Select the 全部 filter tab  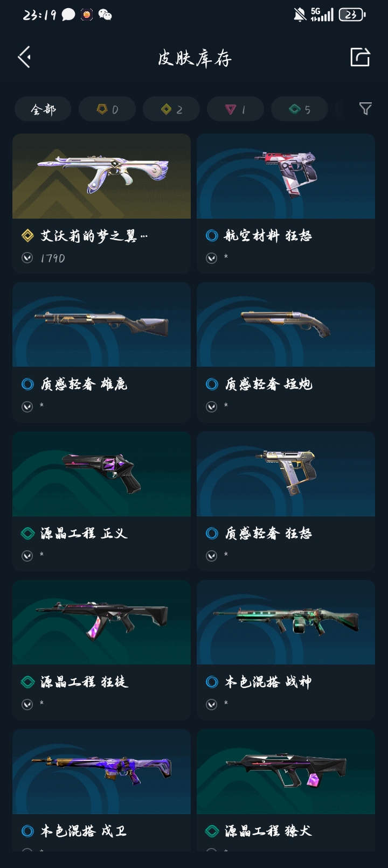(x=43, y=109)
